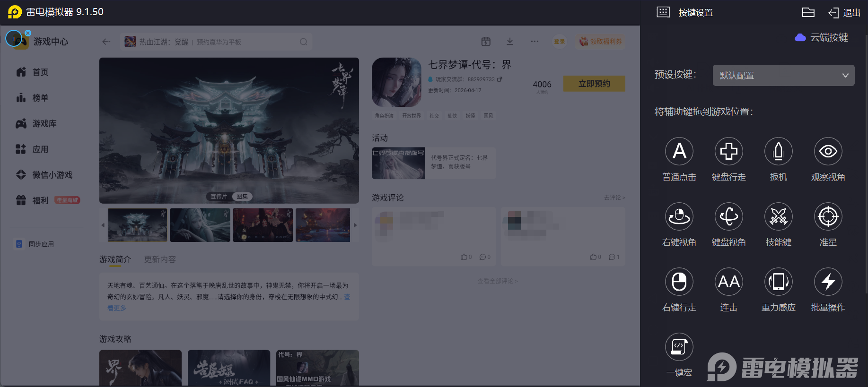
Task: Pick the 右键视角 mouse view icon
Action: coord(679,216)
